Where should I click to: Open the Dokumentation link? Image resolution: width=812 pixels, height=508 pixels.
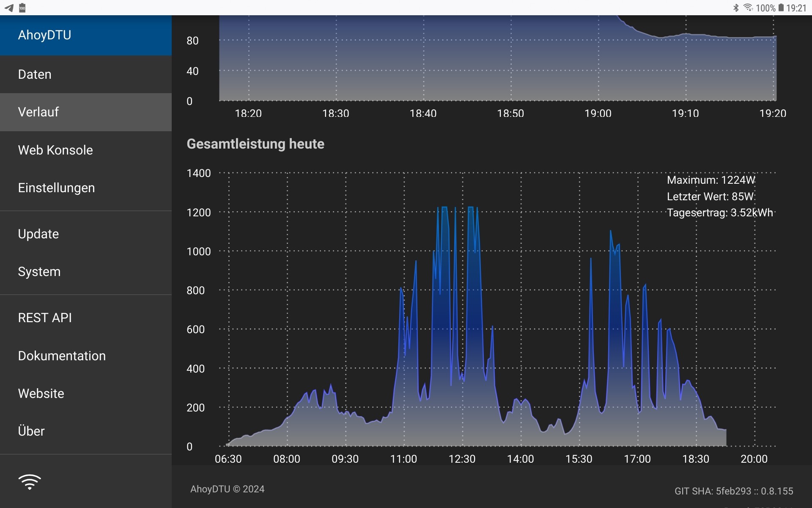pyautogui.click(x=62, y=356)
